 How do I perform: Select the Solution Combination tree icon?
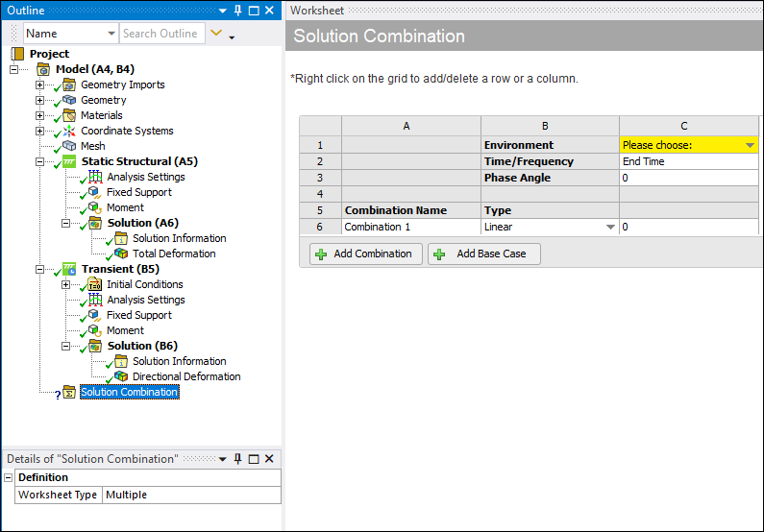[69, 392]
